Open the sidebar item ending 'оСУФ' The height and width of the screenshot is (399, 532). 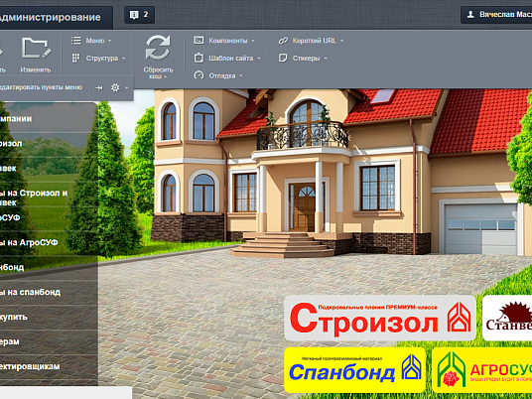[49, 217]
